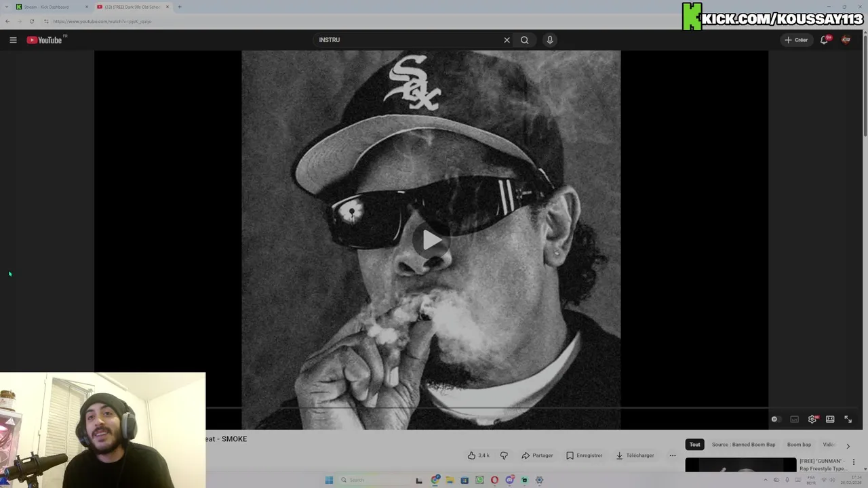The width and height of the screenshot is (868, 488).
Task: Show hidden system tray icons
Action: tap(765, 480)
